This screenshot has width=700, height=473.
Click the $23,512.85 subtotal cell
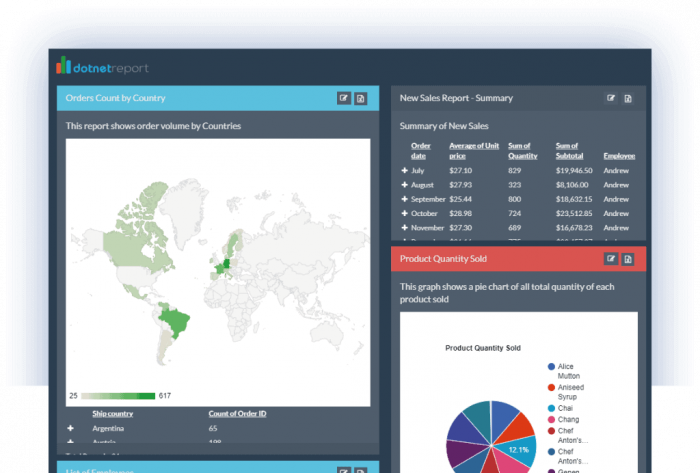pyautogui.click(x=574, y=213)
